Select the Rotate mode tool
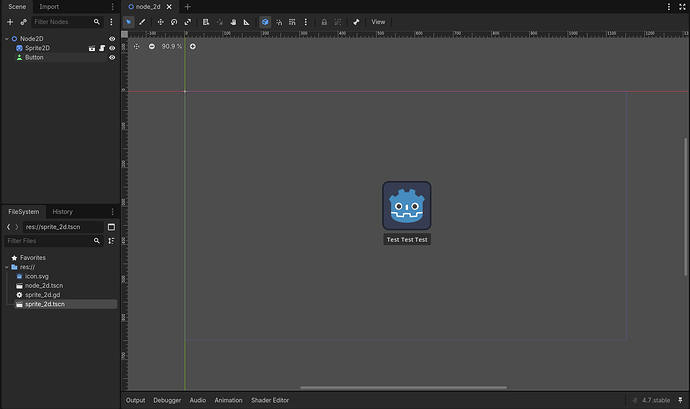Screen dimensions: 690x409 click(174, 22)
